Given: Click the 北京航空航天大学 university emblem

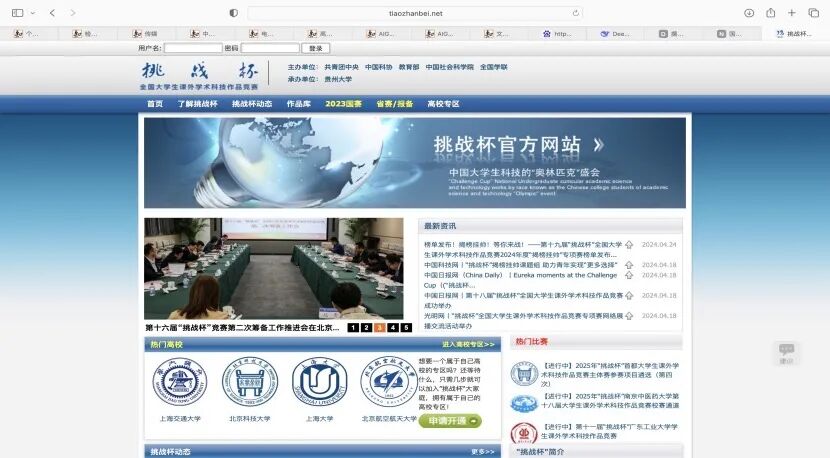Looking at the screenshot, I should coord(389,381).
